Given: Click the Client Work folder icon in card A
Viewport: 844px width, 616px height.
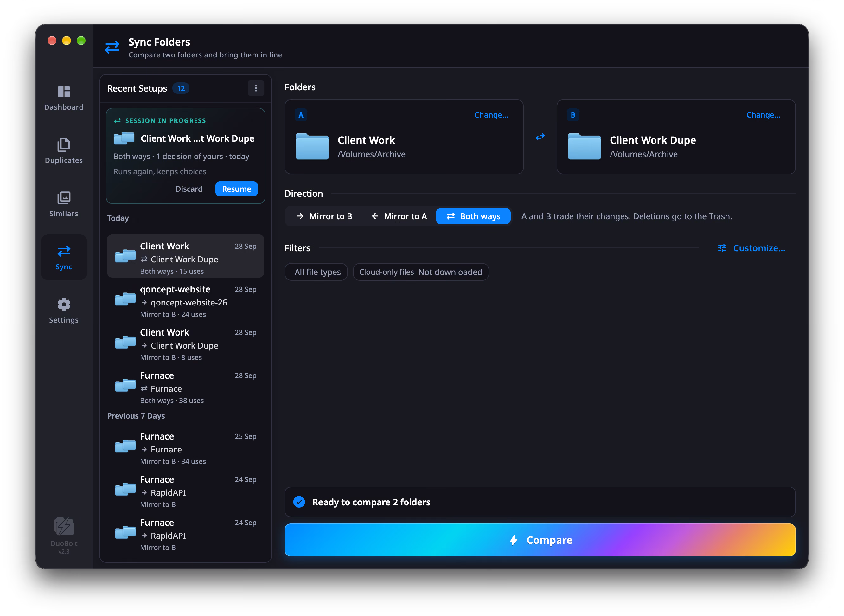Looking at the screenshot, I should pyautogui.click(x=312, y=146).
